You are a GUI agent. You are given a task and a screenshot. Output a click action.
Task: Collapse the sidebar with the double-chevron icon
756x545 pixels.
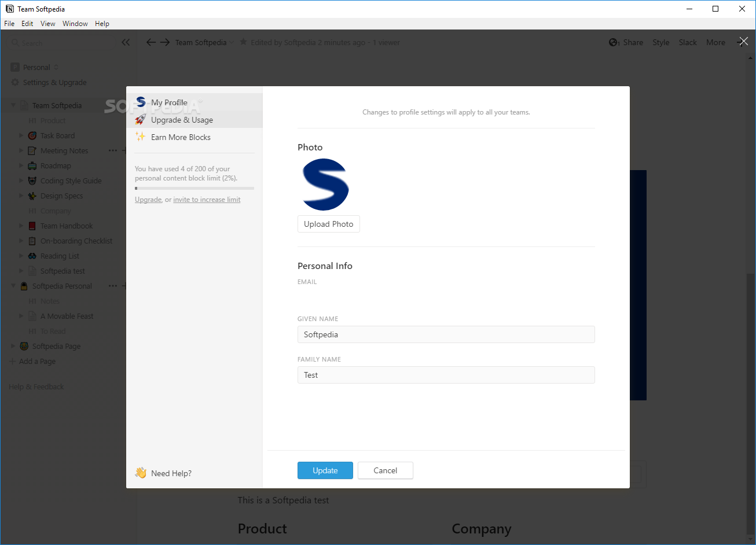point(126,42)
